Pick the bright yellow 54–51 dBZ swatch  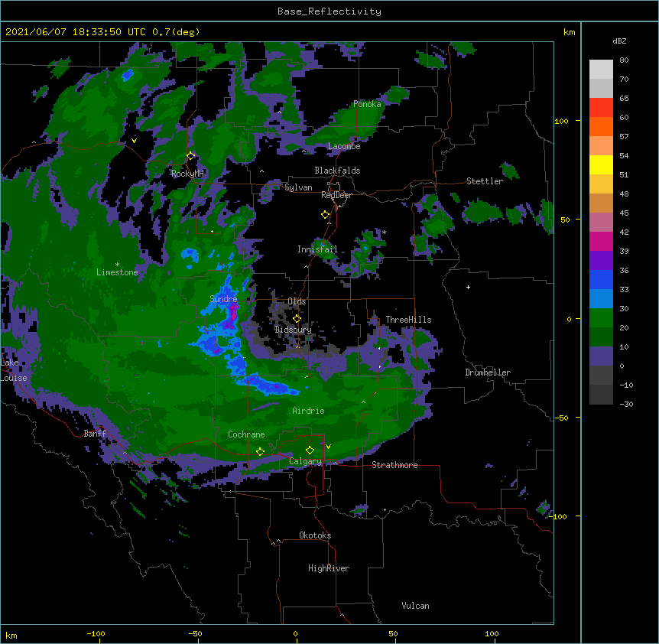(x=601, y=164)
